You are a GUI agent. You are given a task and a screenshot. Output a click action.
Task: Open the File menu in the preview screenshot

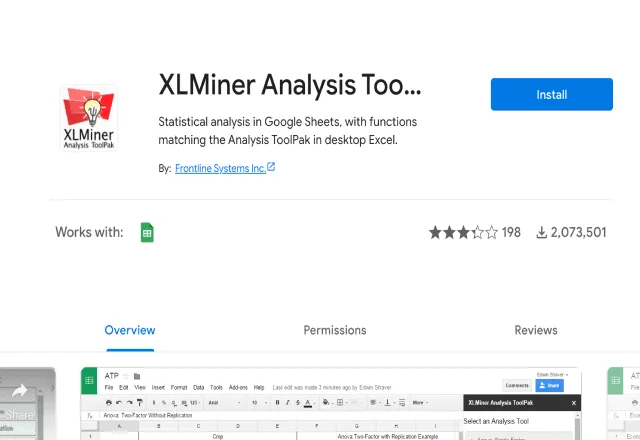pos(109,387)
